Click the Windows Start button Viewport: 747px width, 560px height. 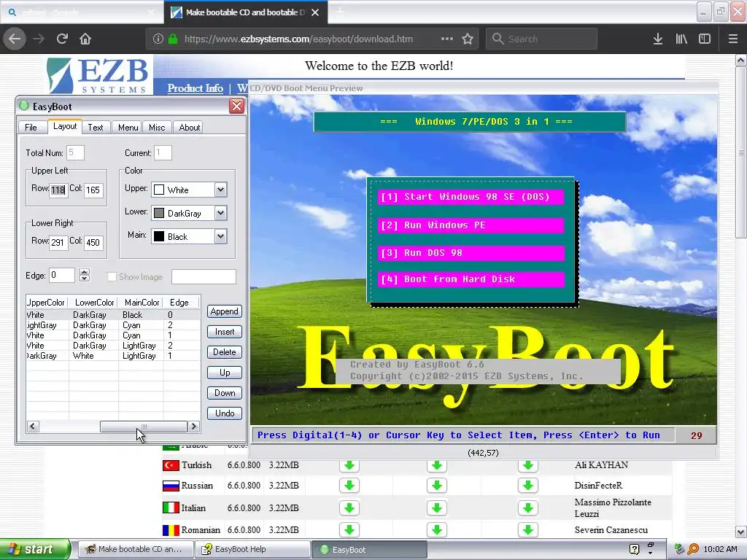point(34,549)
